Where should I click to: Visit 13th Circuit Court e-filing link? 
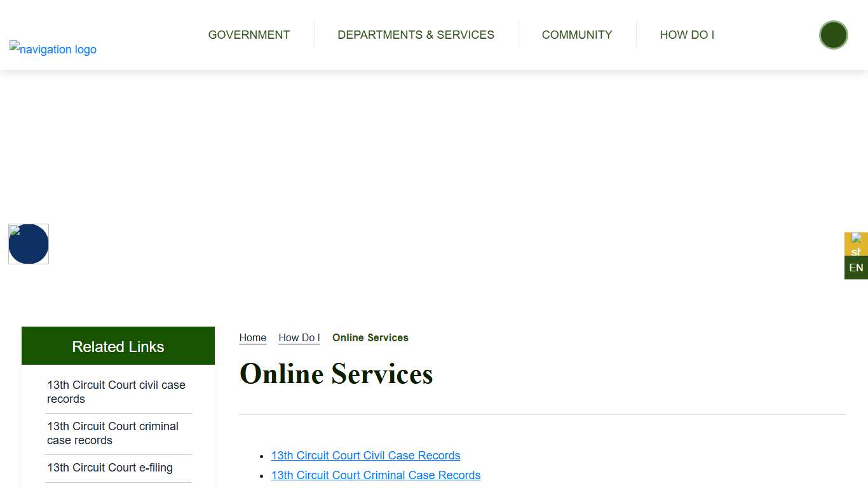pos(110,468)
